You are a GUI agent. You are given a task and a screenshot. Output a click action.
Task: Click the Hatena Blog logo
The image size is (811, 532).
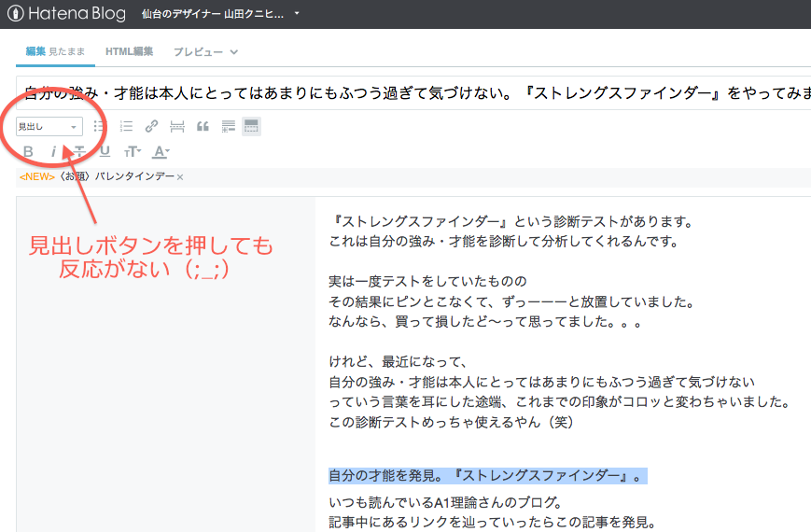[66, 13]
